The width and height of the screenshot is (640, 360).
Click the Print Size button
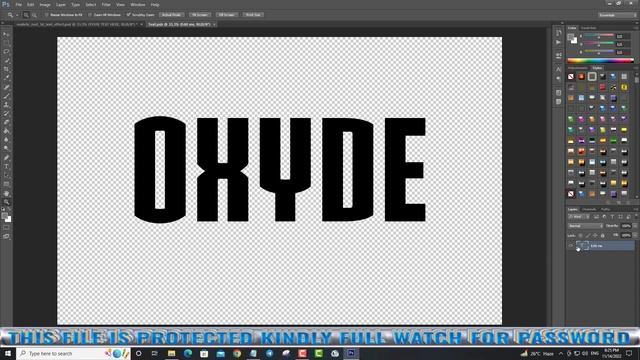tap(253, 15)
